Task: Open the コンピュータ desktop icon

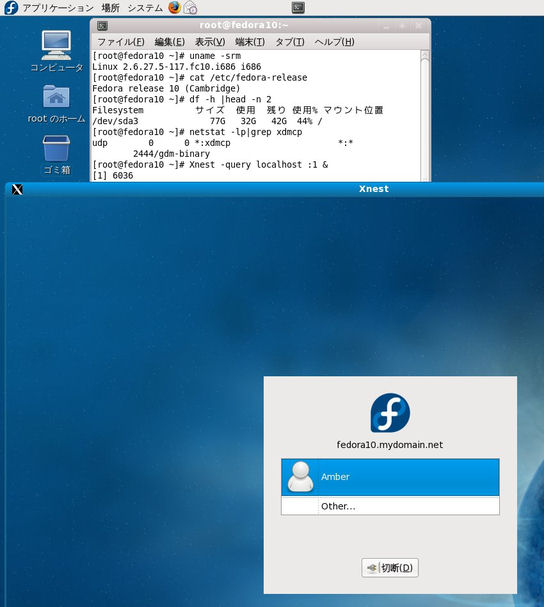Action: pos(56,51)
